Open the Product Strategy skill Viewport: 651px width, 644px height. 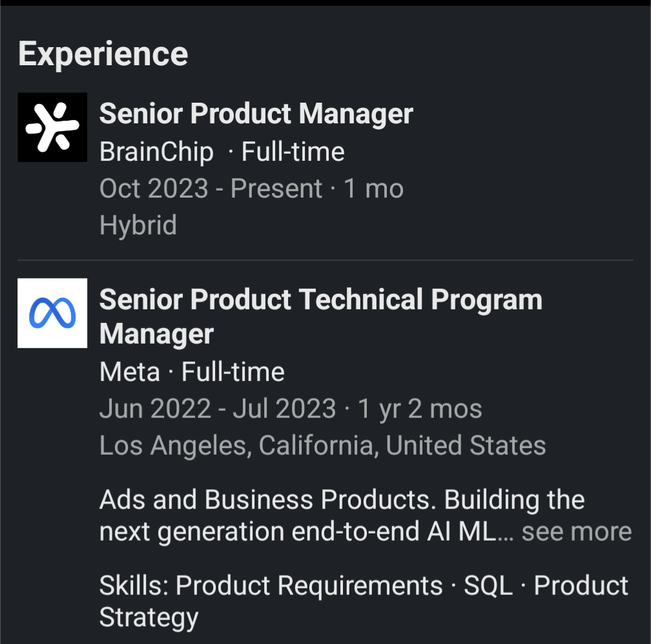[364, 601]
